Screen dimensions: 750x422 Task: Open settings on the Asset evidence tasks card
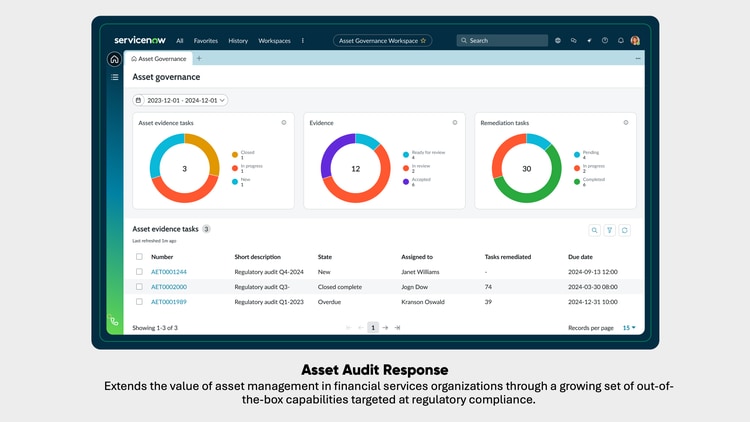[284, 123]
